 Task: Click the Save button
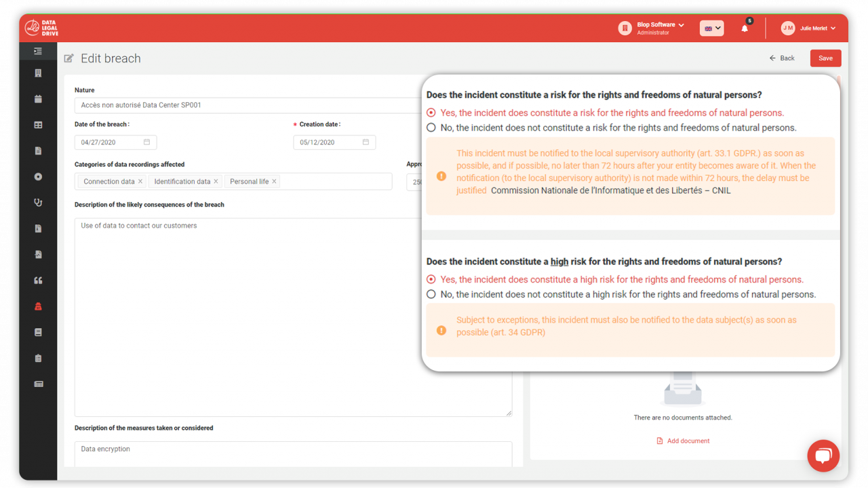coord(825,58)
